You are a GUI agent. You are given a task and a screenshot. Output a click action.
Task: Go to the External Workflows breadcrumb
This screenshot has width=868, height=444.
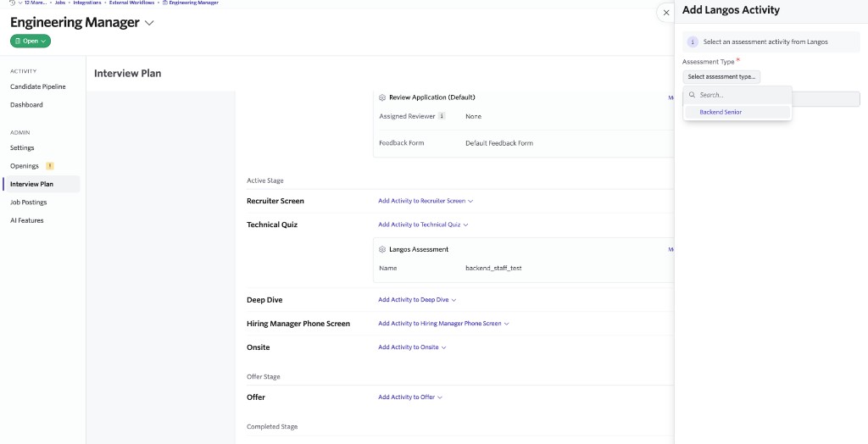tap(131, 3)
